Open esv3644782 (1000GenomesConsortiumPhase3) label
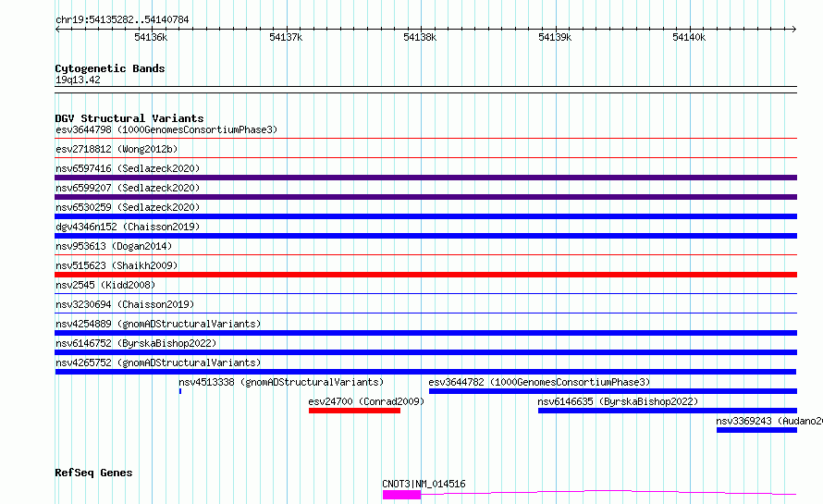This screenshot has height=504, width=823. [539, 382]
